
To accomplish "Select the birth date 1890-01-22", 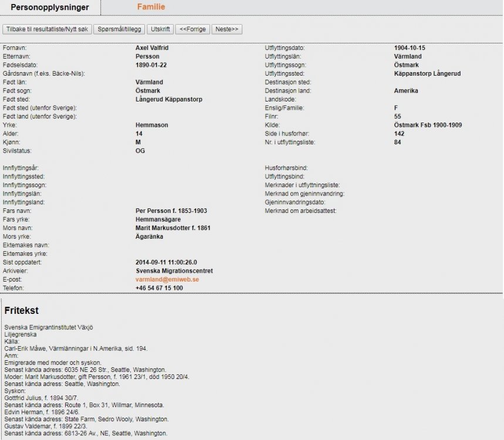I will pyautogui.click(x=152, y=65).
